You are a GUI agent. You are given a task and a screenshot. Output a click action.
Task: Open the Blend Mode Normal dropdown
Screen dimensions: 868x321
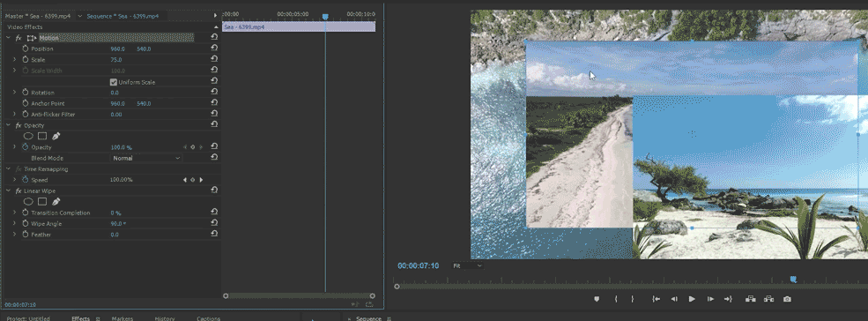(x=146, y=158)
